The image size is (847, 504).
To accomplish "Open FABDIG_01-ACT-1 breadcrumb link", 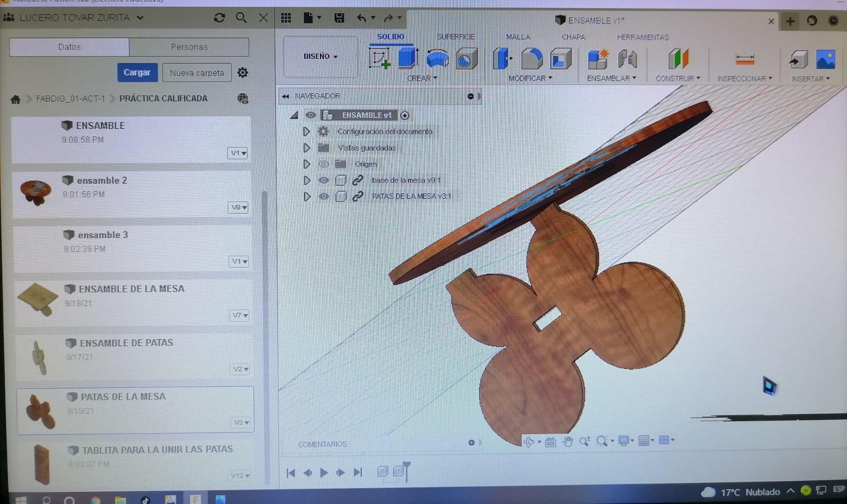I will pyautogui.click(x=70, y=98).
